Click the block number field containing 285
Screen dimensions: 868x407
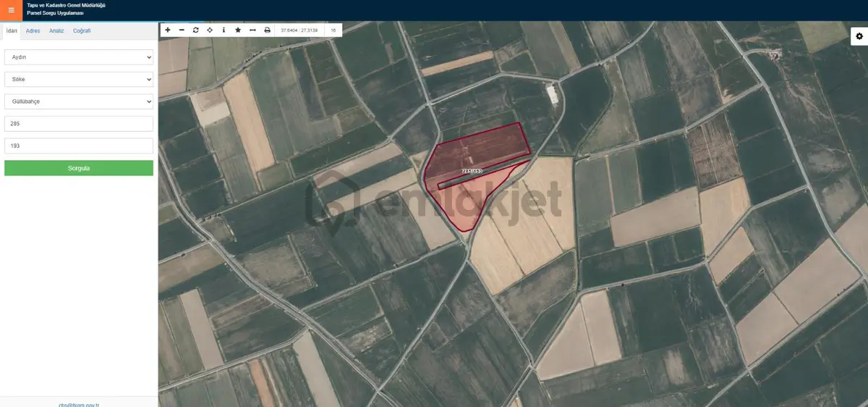pos(79,124)
